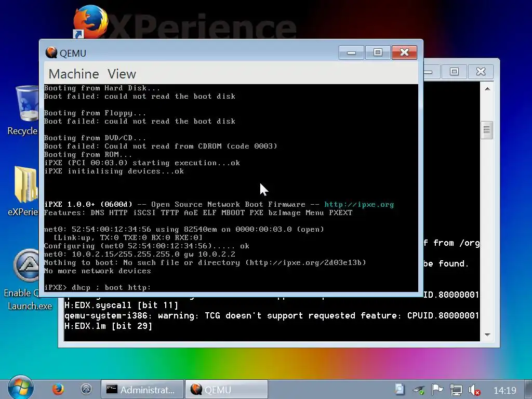Switch to the Administrator console taskbar button
The width and height of the screenshot is (532, 399).
(142, 390)
